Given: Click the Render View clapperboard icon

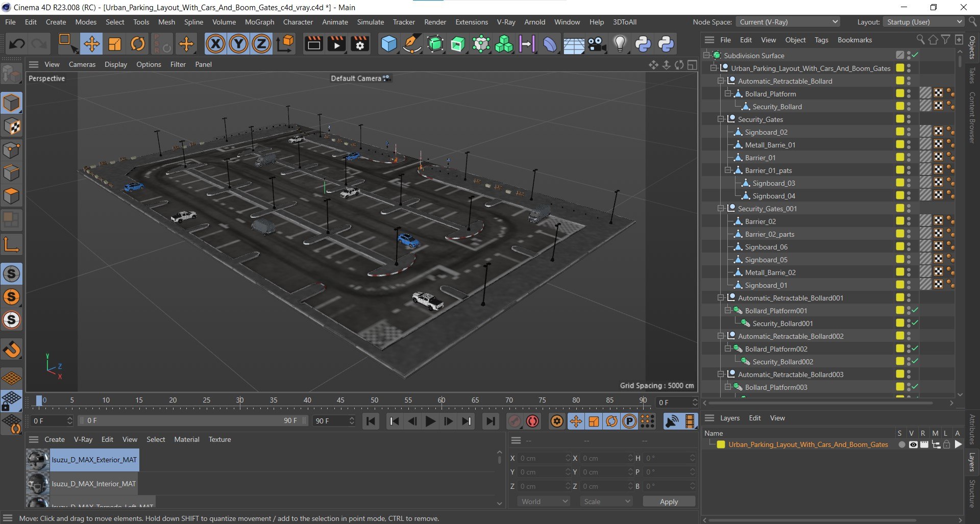Looking at the screenshot, I should (x=313, y=44).
